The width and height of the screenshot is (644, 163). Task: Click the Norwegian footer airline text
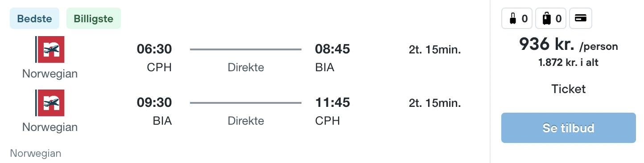pos(36,154)
